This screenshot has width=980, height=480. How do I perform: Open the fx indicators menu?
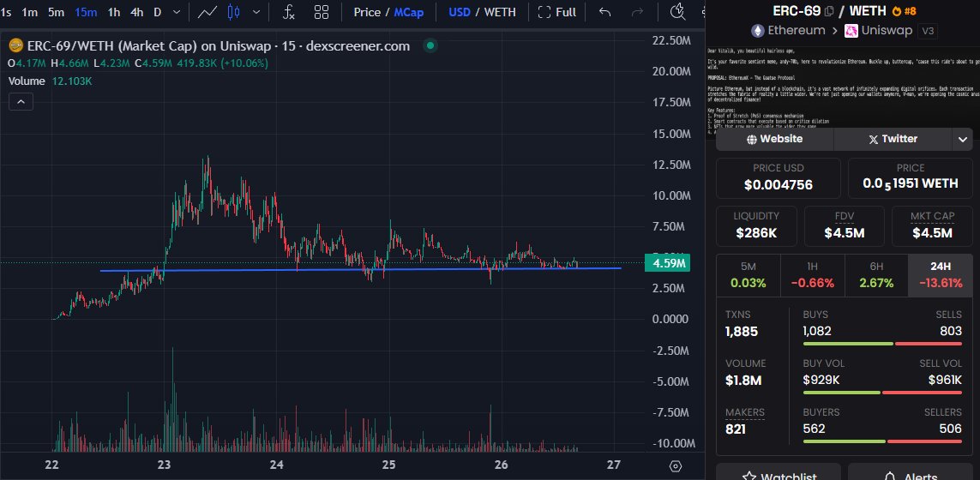(x=289, y=12)
